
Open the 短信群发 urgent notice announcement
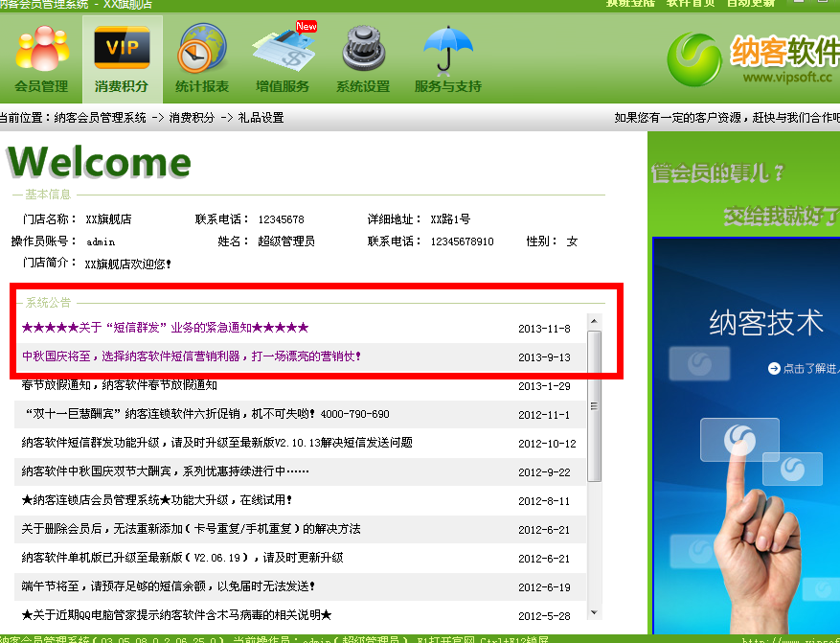[165, 328]
